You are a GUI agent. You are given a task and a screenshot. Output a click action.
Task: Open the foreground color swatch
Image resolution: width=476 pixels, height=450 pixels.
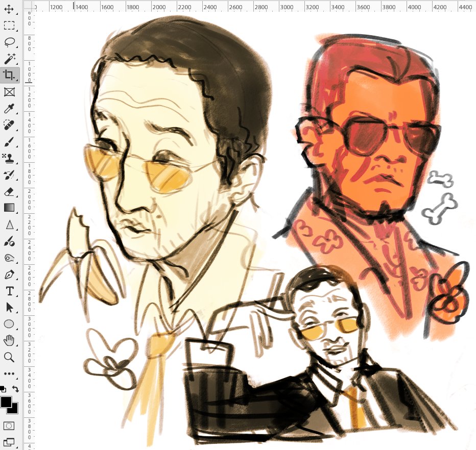coord(6,402)
